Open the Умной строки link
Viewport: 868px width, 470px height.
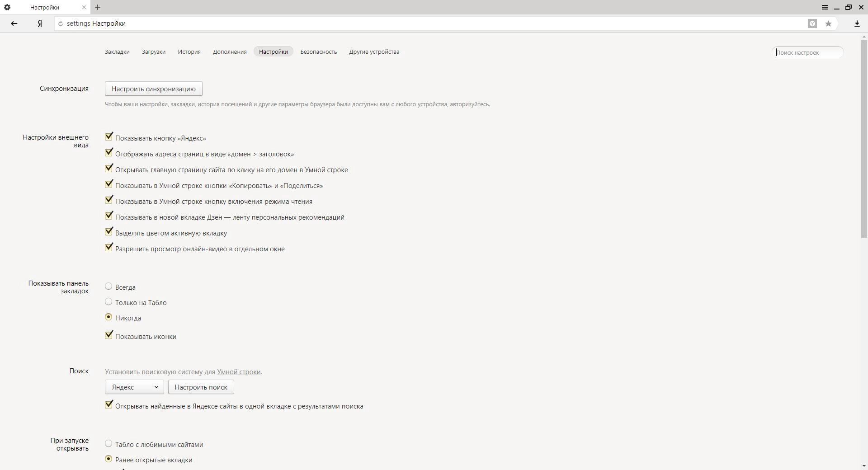click(x=239, y=372)
